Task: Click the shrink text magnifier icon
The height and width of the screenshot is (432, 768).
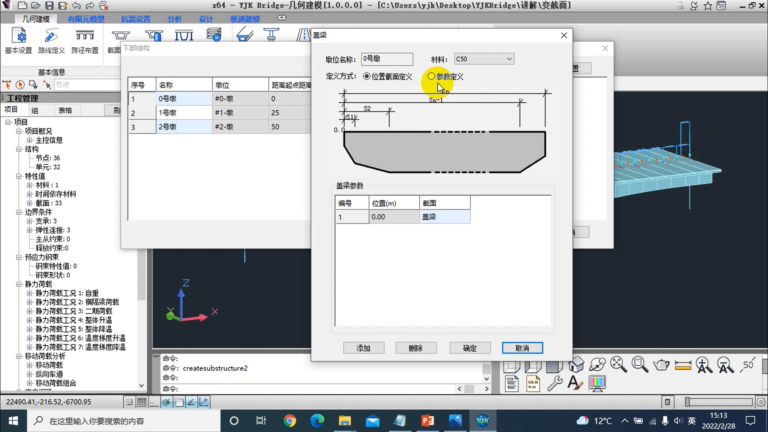Action: click(x=725, y=364)
